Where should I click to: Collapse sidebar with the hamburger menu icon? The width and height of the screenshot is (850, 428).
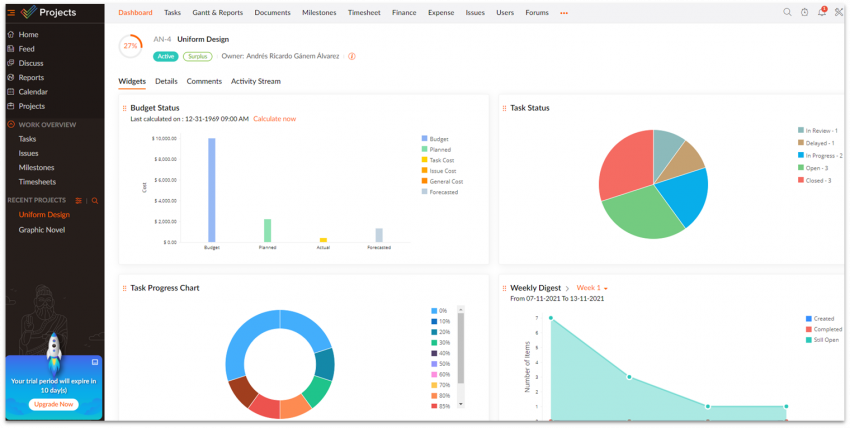click(11, 12)
